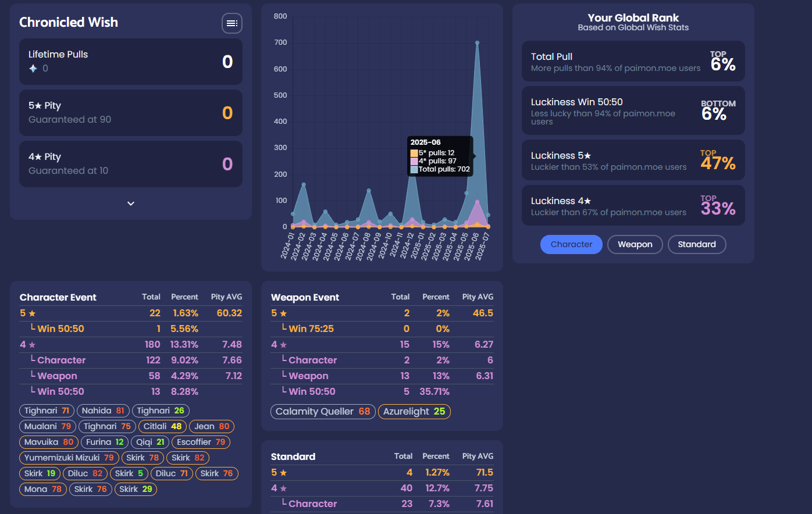The image size is (812, 514).
Task: Click the Skirk 5 pull tag
Action: pos(129,473)
